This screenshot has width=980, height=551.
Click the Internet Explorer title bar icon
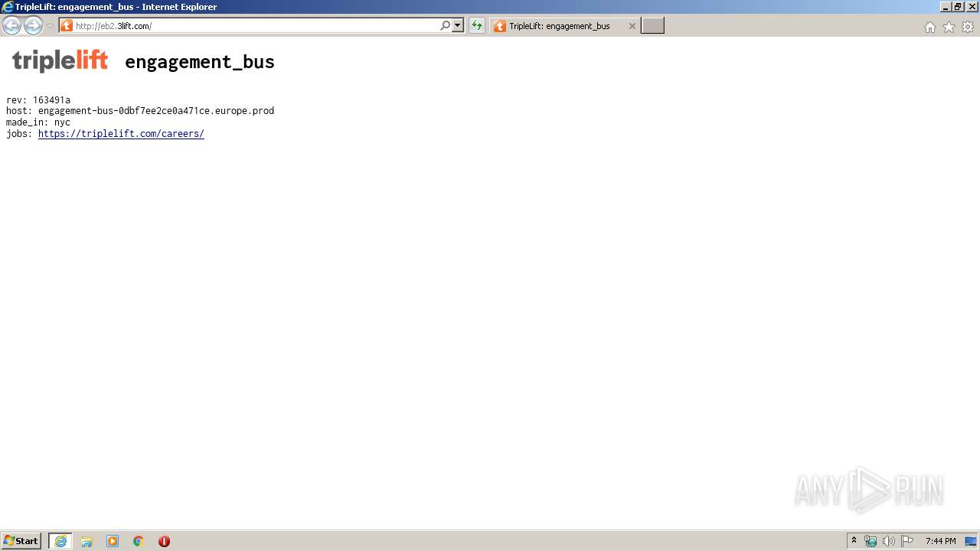[x=7, y=7]
